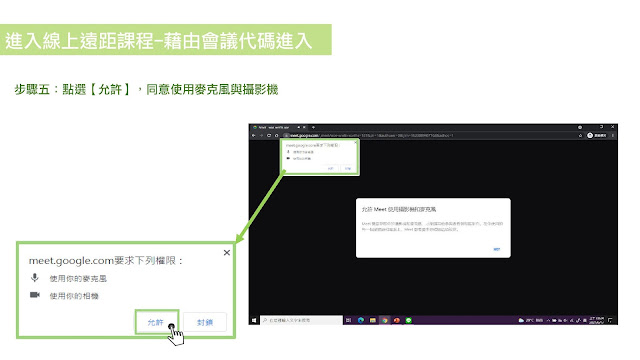The width and height of the screenshot is (640, 360).
Task: Close enlarged permission callout with X
Action: [227, 253]
